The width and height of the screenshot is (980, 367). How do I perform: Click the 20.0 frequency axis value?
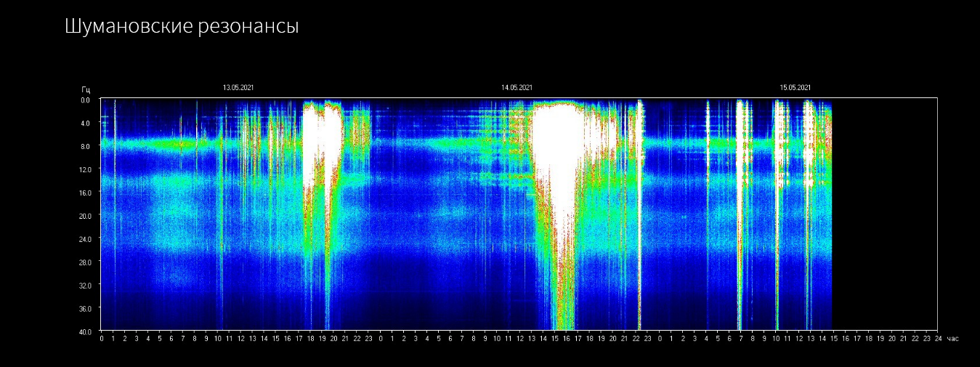[85, 216]
